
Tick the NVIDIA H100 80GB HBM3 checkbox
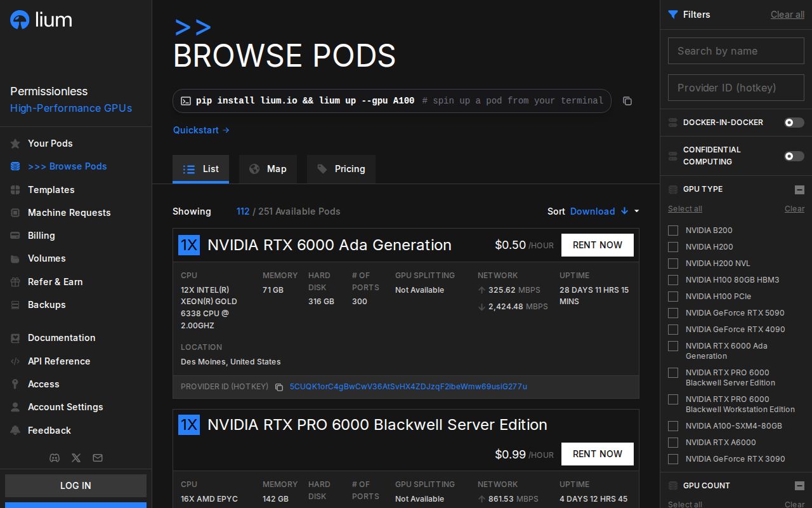point(673,280)
